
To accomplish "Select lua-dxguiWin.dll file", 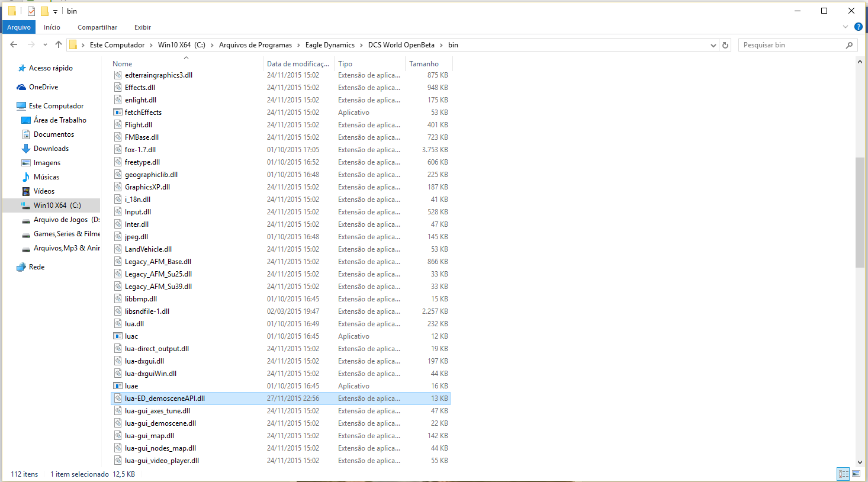I will tap(280, 374).
